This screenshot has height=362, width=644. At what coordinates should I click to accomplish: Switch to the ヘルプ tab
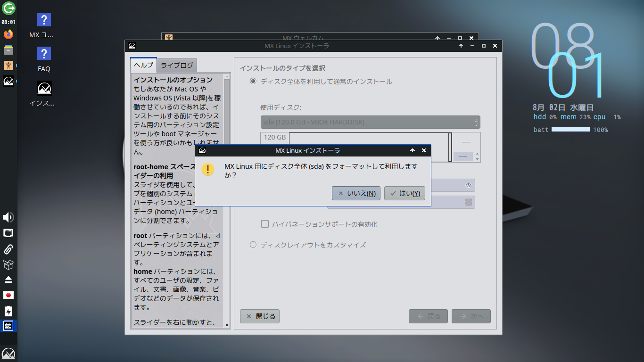[x=143, y=65]
